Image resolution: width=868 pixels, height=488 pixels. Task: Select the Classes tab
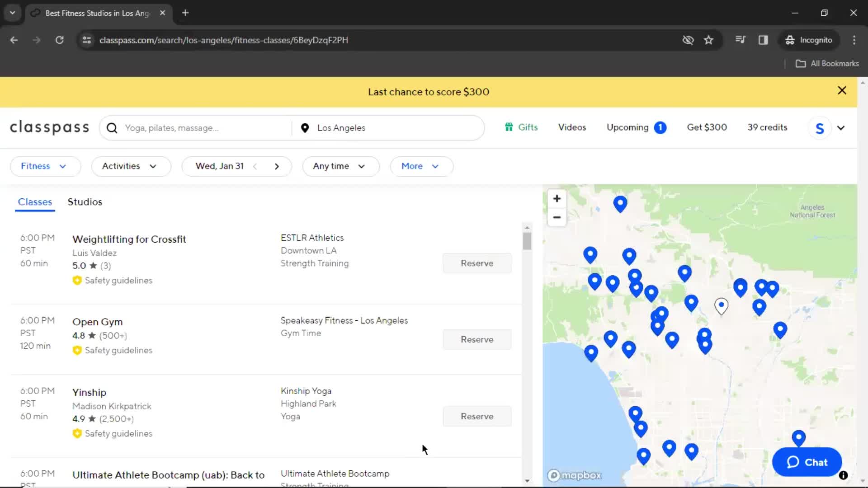click(35, 202)
